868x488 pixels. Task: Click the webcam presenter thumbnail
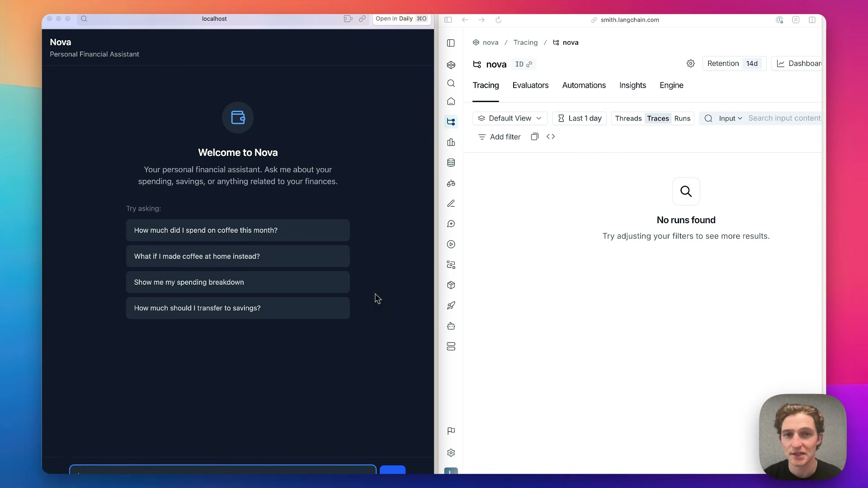[802, 436]
